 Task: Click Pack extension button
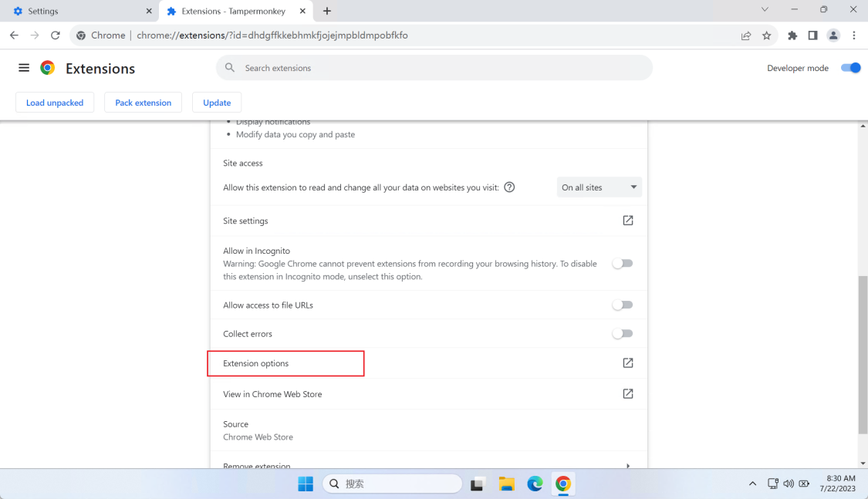[x=144, y=103]
